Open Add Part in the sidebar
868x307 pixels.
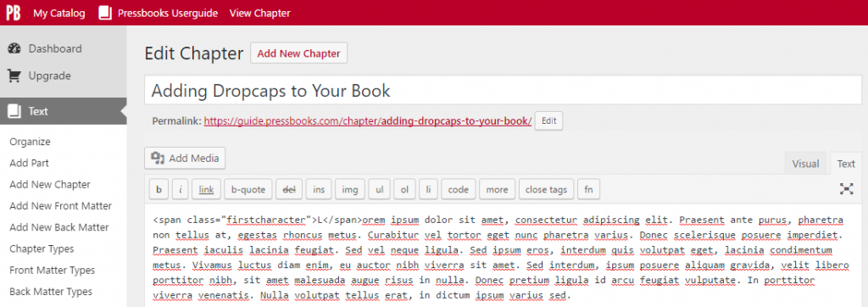pyautogui.click(x=29, y=164)
